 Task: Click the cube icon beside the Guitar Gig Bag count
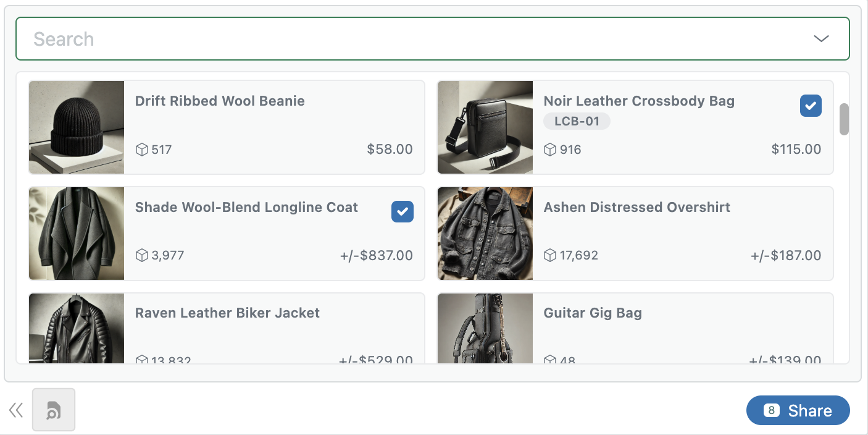[551, 361]
